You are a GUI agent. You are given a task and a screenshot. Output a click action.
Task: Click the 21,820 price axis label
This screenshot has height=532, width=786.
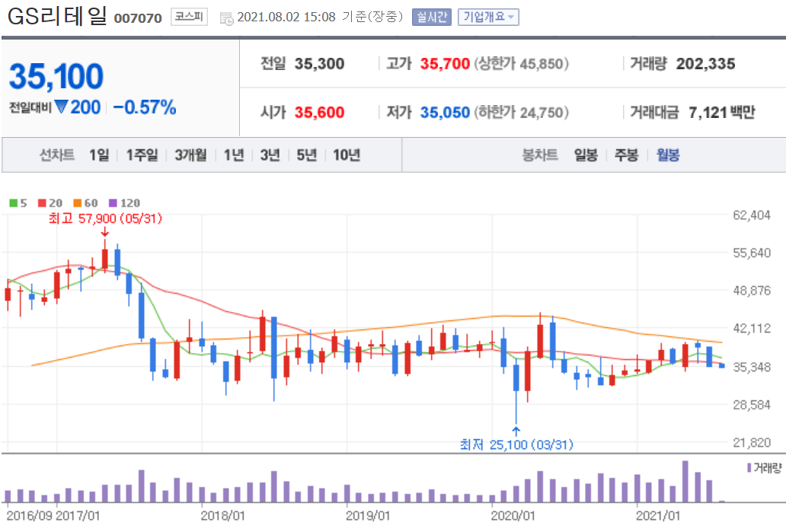[x=752, y=442]
